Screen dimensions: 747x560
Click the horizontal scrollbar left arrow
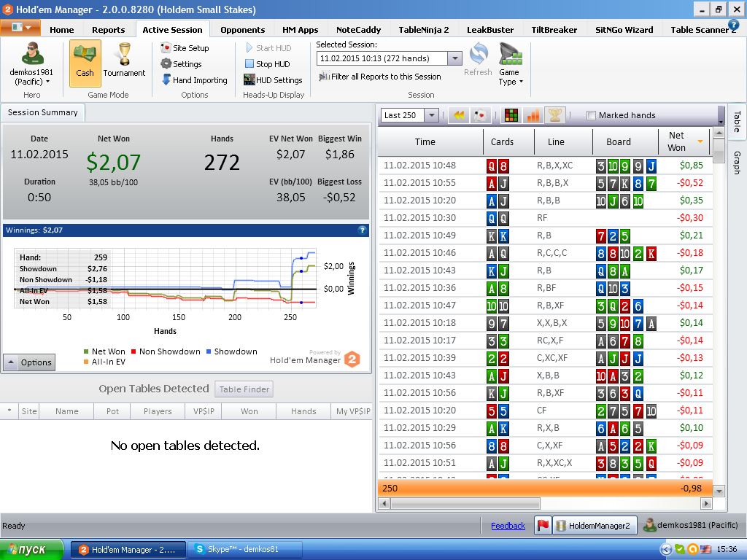[384, 503]
